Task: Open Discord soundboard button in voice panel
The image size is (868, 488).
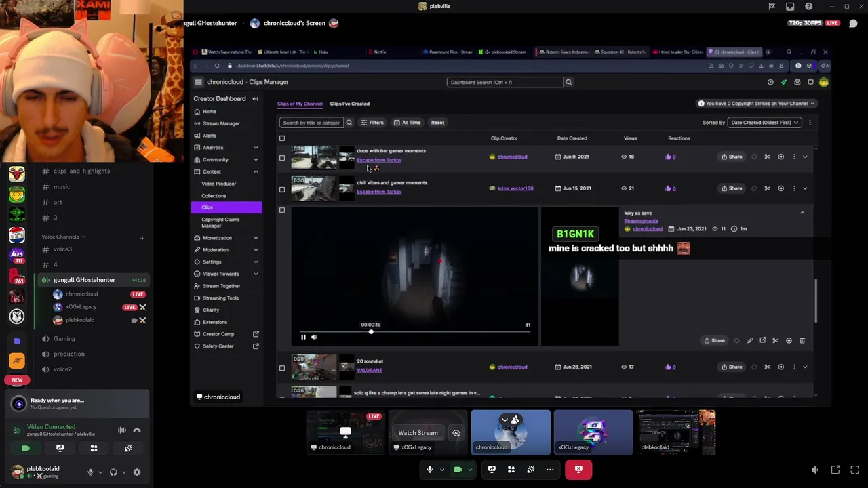Action: pyautogui.click(x=128, y=448)
